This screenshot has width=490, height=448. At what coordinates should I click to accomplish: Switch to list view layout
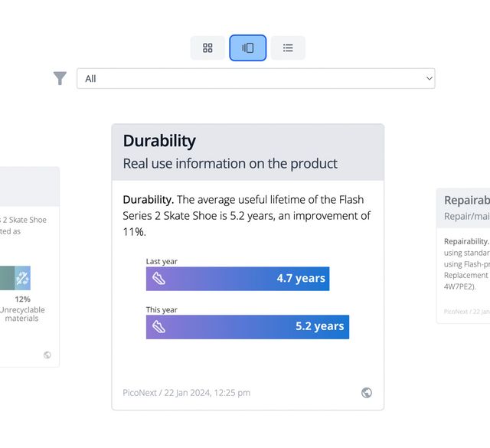(288, 47)
